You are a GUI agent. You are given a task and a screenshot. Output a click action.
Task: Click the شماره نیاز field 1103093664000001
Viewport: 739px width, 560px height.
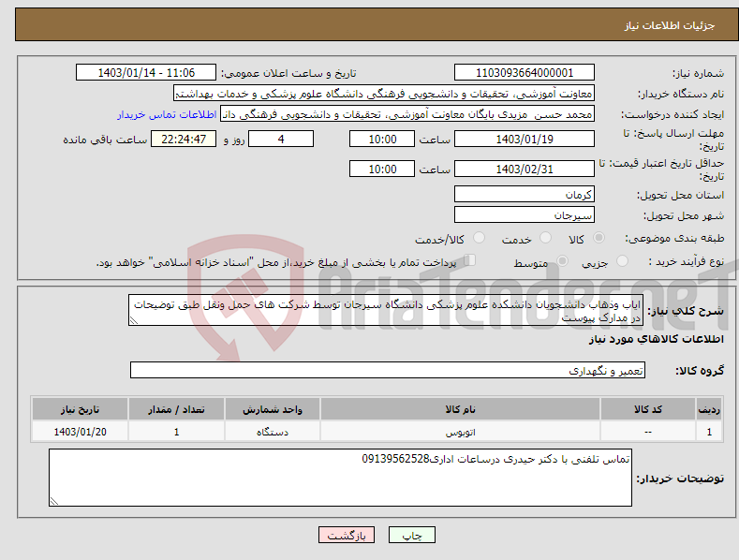click(525, 73)
